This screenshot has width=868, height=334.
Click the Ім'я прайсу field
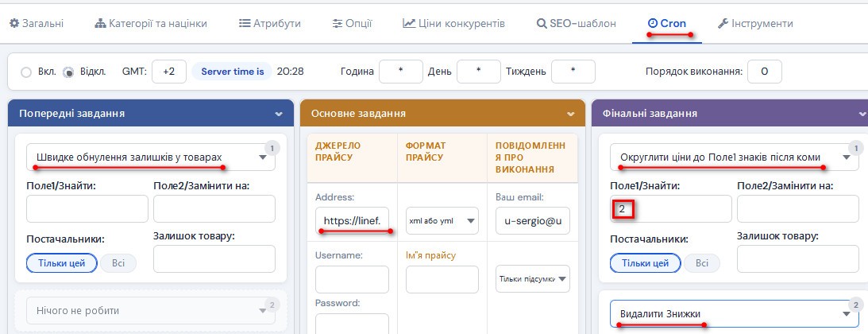tap(442, 279)
